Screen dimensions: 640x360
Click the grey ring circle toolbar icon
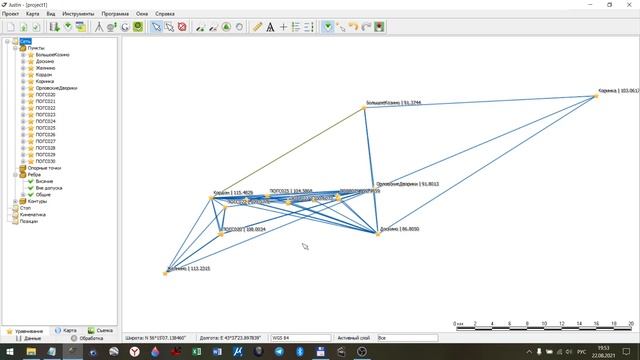tap(239, 27)
